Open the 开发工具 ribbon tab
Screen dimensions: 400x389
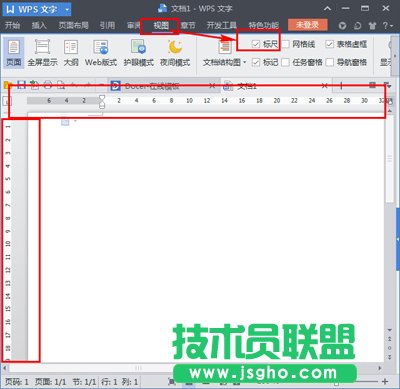point(222,25)
